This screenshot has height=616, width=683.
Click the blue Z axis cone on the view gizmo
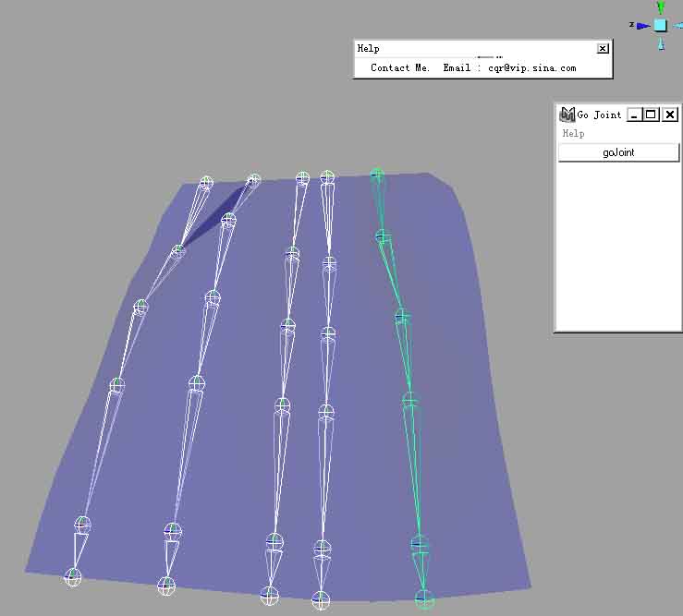[x=641, y=26]
